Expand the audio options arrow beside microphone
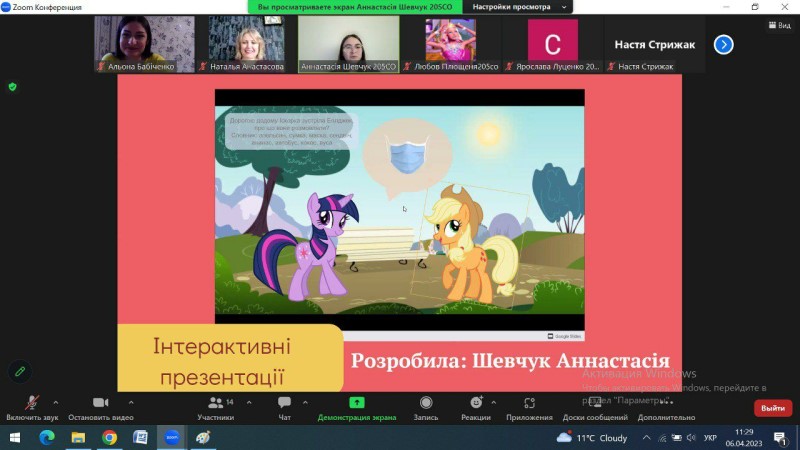The height and width of the screenshot is (450, 800). click(56, 403)
